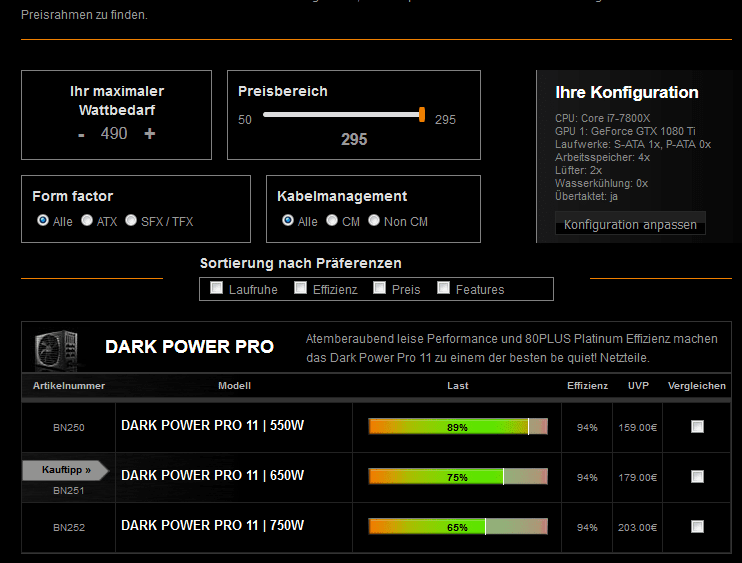Select SFX / TFX form factor
Viewport: 742px width, 563px height.
tap(131, 220)
